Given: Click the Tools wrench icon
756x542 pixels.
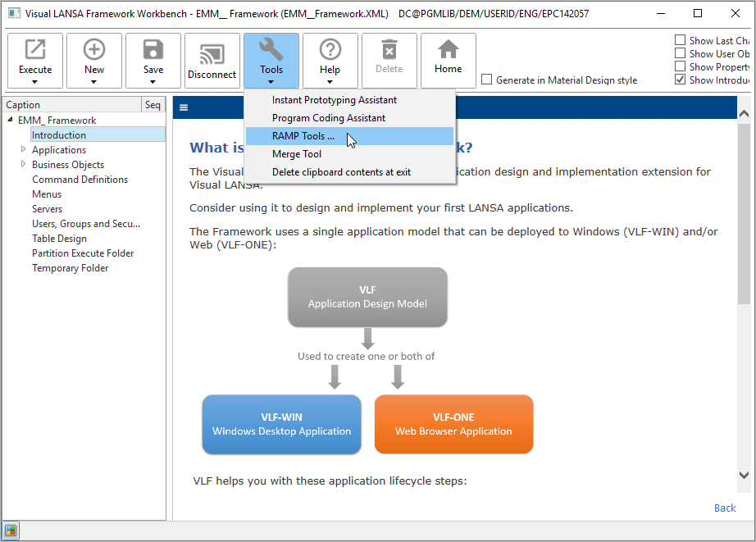Looking at the screenshot, I should tap(271, 49).
